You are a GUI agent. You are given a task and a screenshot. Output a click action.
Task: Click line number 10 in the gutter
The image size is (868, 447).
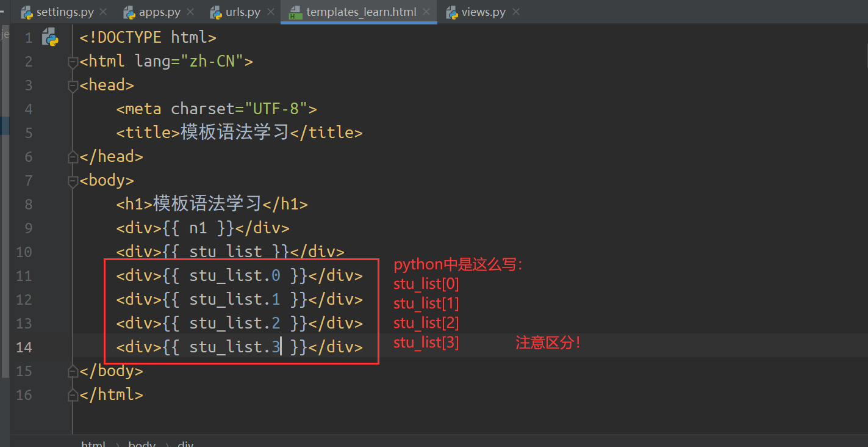(x=24, y=252)
